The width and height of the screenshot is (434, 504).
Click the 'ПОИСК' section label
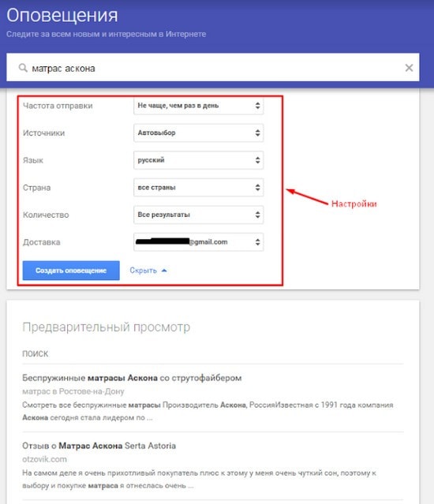[35, 353]
